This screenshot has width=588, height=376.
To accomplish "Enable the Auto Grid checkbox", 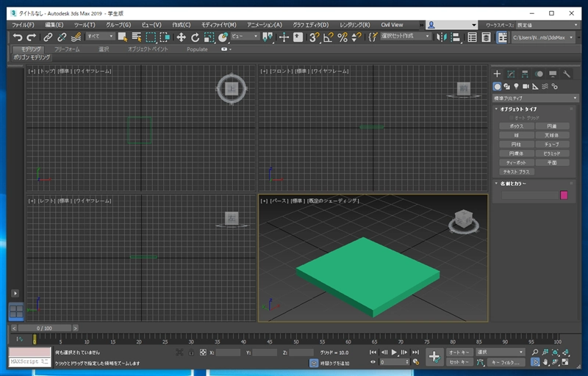I will [x=511, y=117].
